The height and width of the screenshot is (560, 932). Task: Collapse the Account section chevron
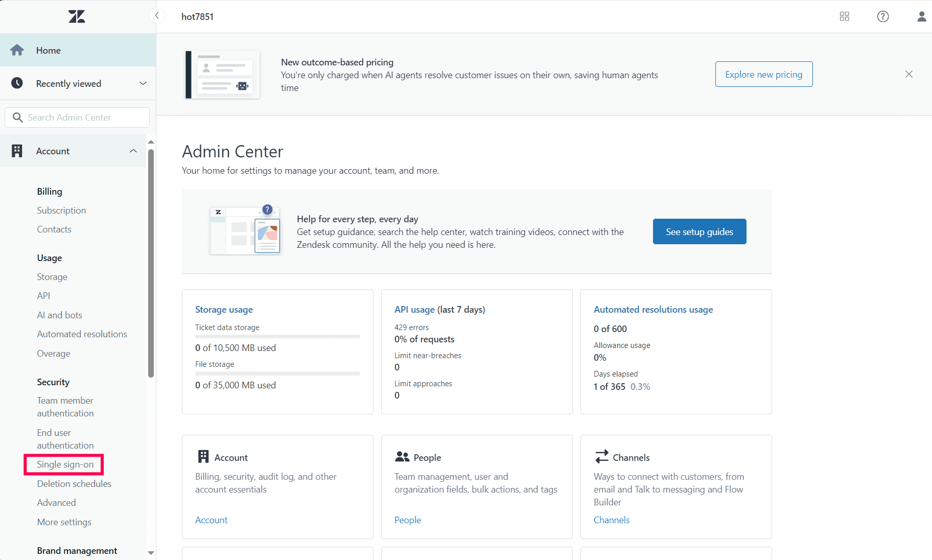[133, 151]
